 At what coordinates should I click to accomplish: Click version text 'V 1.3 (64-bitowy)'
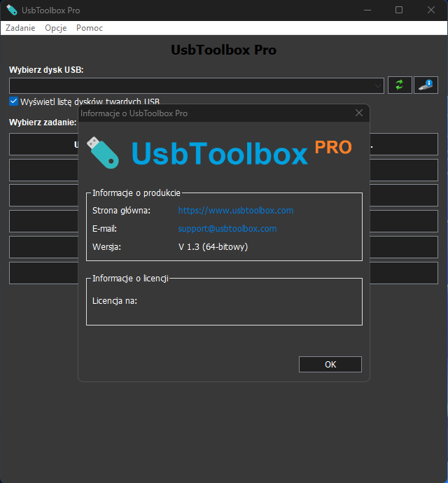click(x=213, y=246)
